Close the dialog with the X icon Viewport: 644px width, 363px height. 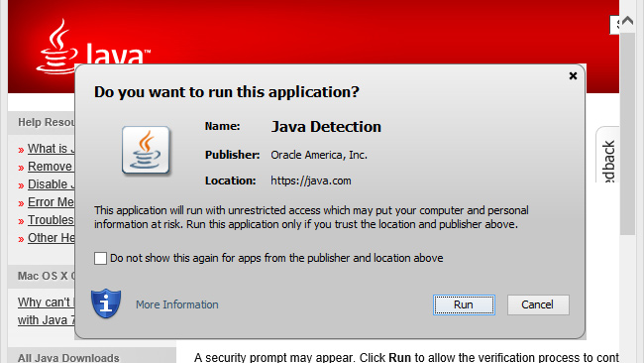(573, 75)
